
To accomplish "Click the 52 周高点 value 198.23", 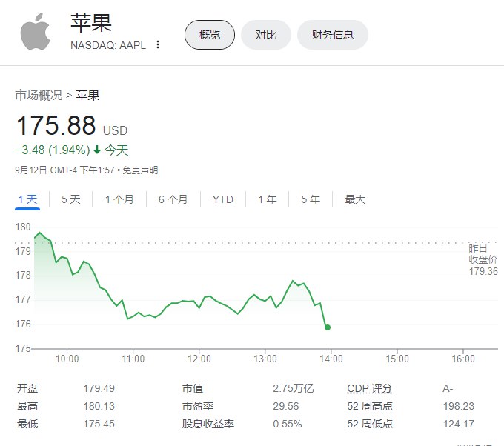I will [x=459, y=406].
